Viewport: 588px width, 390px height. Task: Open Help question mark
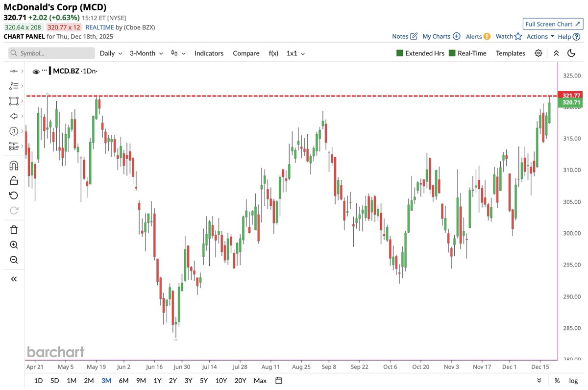(576, 36)
